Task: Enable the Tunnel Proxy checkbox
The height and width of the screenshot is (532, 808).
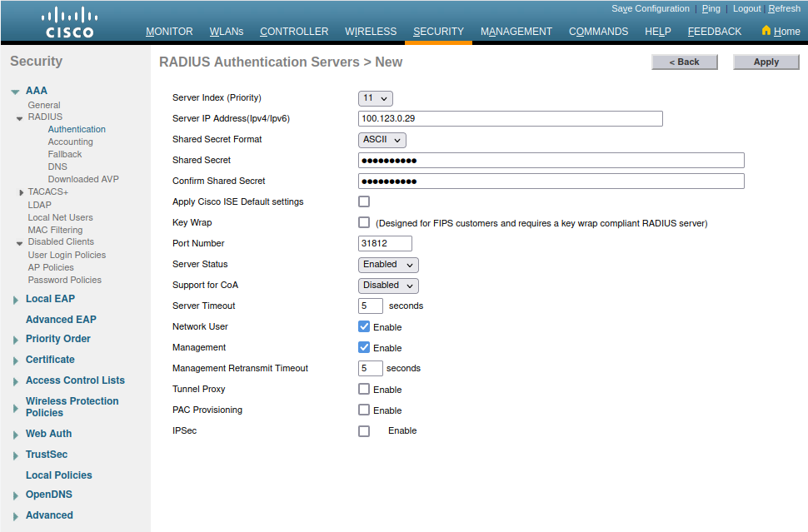Action: pos(364,389)
